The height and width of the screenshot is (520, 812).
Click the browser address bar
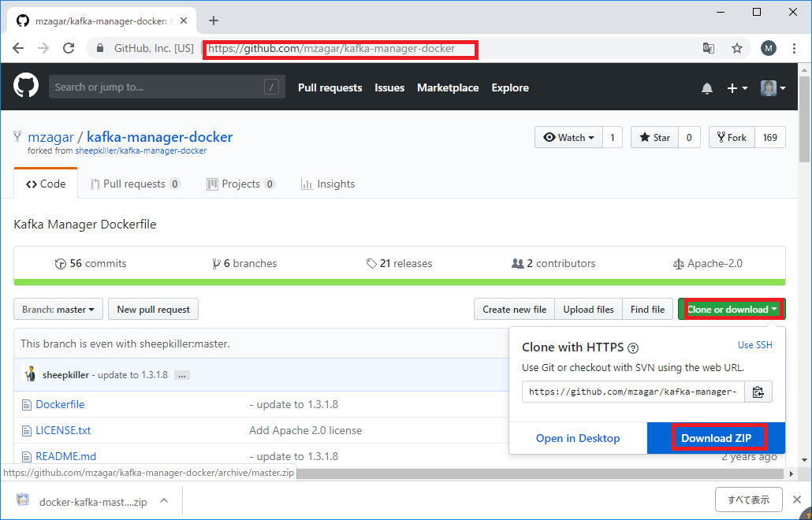coord(339,48)
